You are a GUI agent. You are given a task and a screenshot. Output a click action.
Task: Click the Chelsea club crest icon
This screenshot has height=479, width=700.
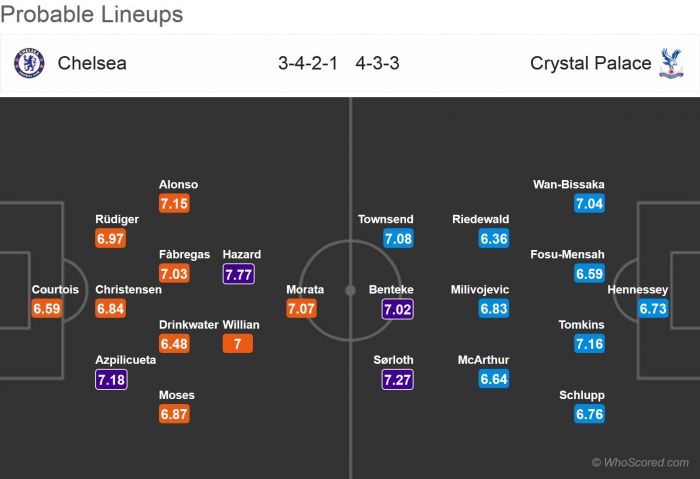click(29, 63)
